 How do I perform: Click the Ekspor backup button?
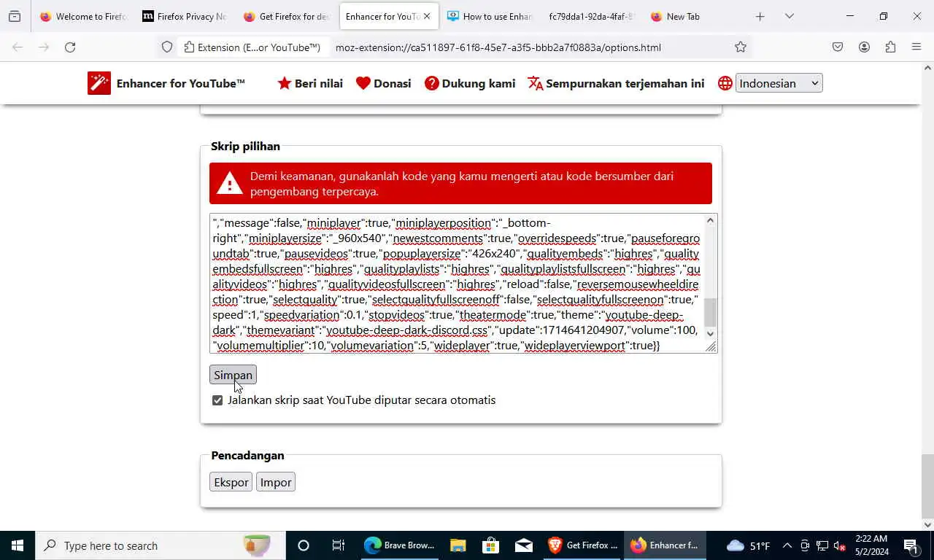tap(231, 482)
